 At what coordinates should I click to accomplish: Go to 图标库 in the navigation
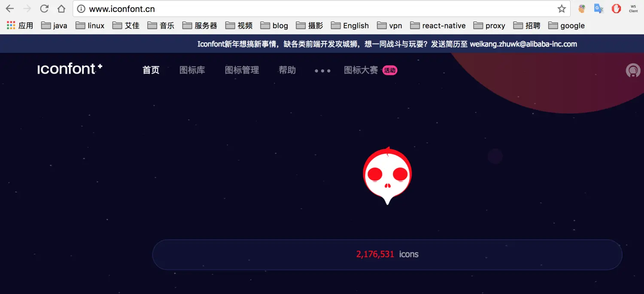(192, 70)
